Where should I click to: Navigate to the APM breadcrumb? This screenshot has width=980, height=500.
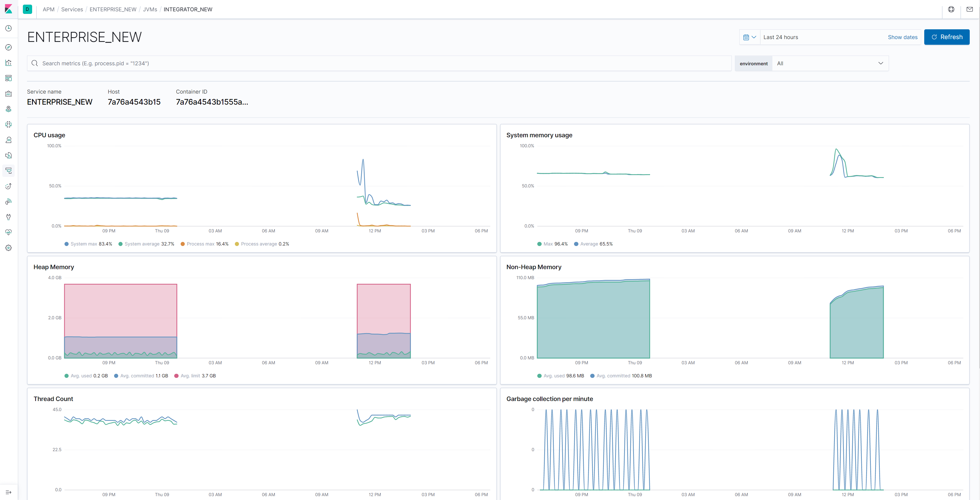click(x=48, y=9)
